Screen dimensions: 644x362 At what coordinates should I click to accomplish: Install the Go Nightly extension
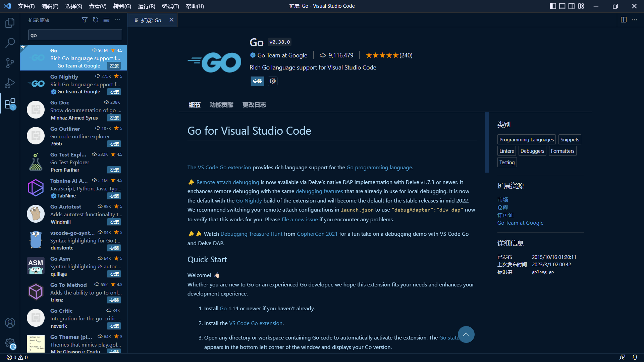click(x=114, y=92)
